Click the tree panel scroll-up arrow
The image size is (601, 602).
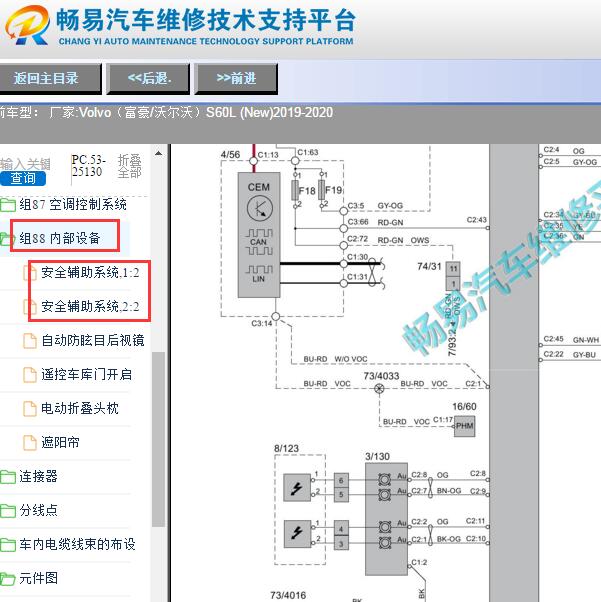158,153
